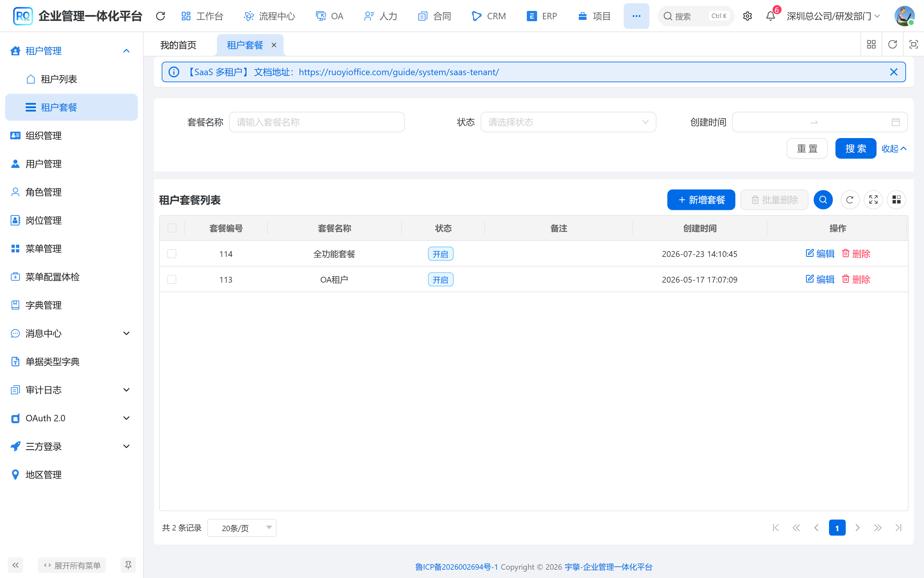Select all rows with the header checkbox
The height and width of the screenshot is (578, 924).
[172, 228]
